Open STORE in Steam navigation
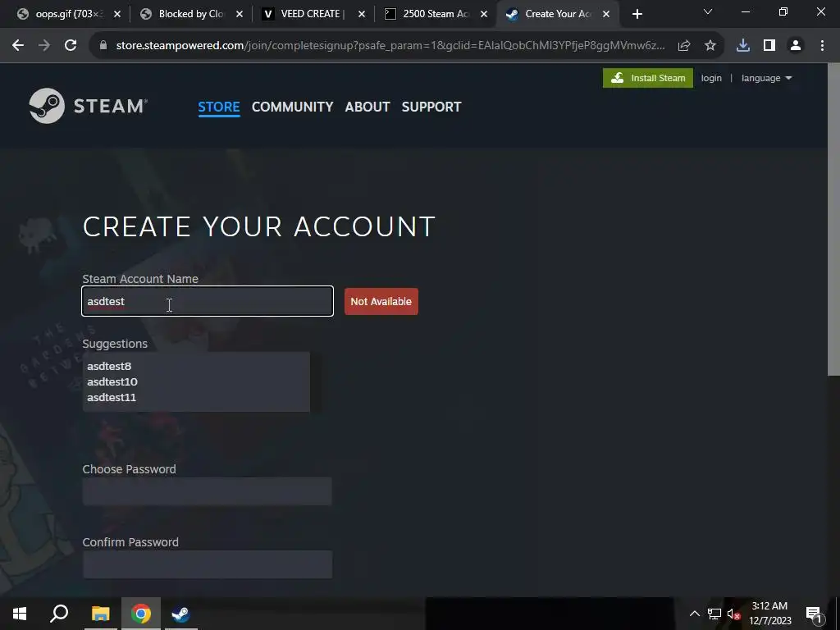 [x=218, y=107]
